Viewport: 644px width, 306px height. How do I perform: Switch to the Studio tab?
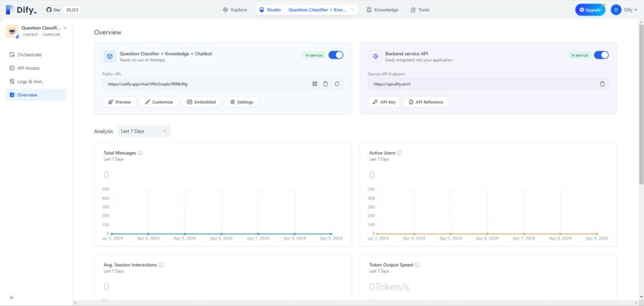coord(270,10)
